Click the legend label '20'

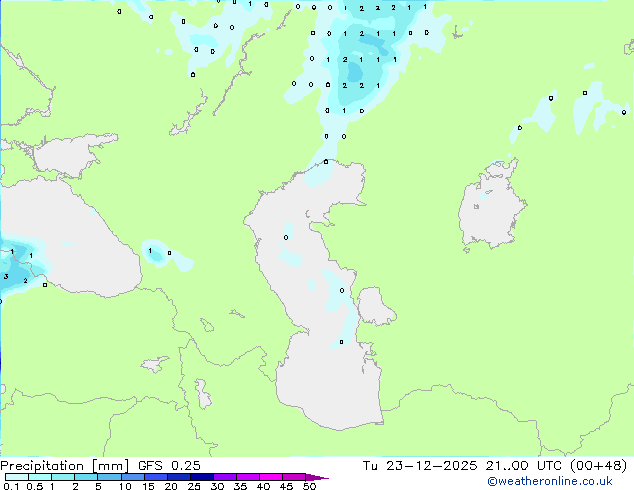(171, 486)
